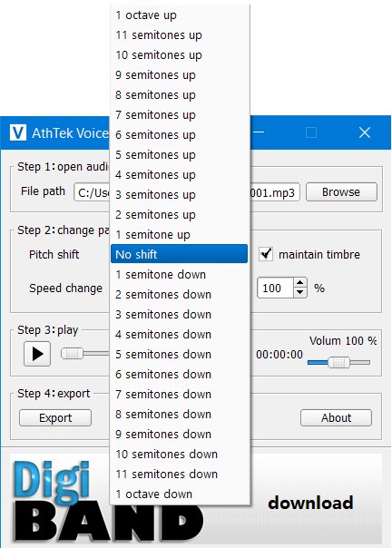This screenshot has height=548, width=392.
Task: Select "1 semitone up" entry
Action: (179, 234)
